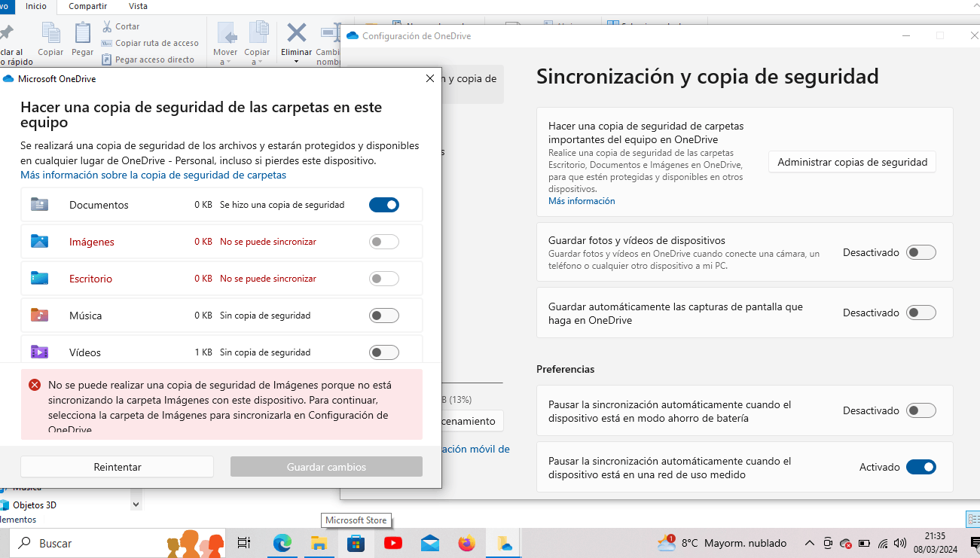Click the Meet Now camera icon in system tray
This screenshot has width=980, height=558.
[828, 543]
